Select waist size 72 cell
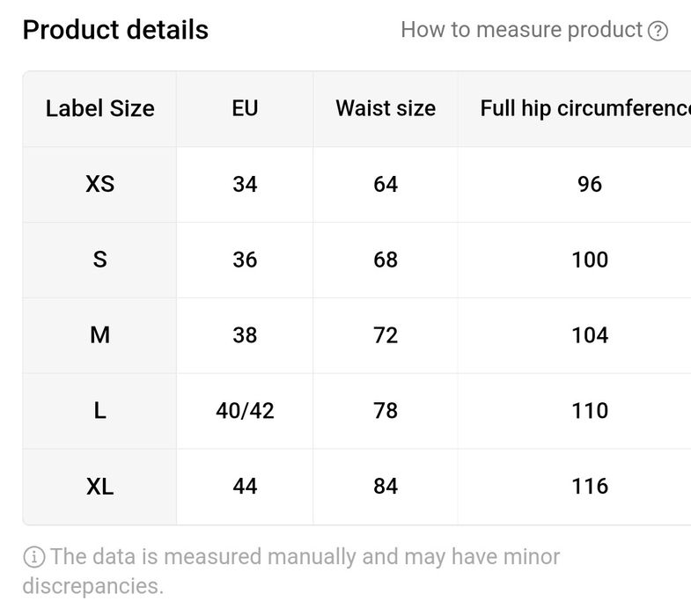The image size is (691, 616). pyautogui.click(x=386, y=335)
